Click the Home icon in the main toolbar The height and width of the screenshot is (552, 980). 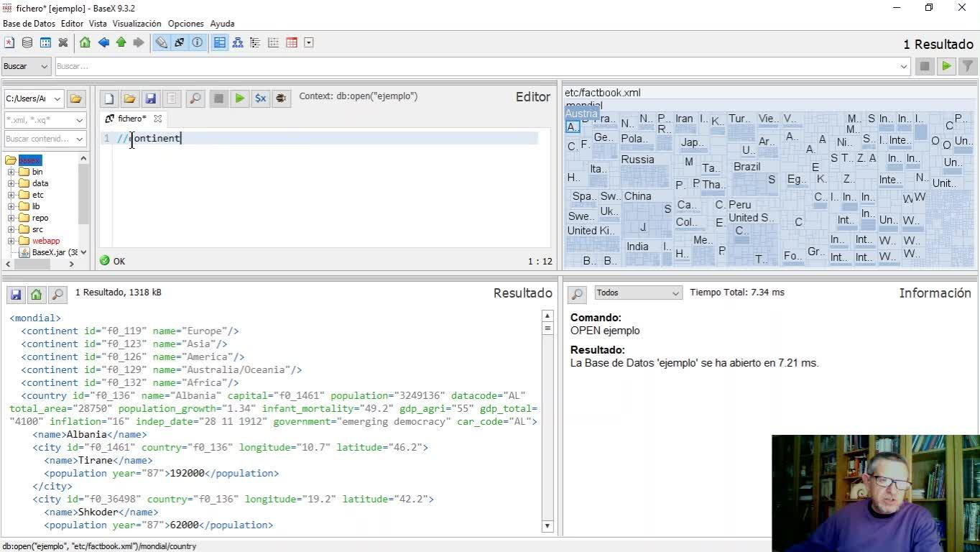pos(85,42)
